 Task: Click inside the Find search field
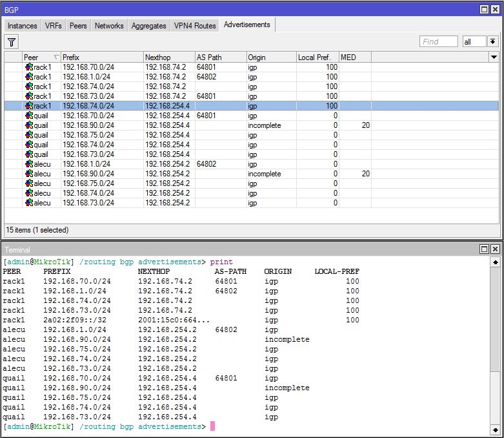pos(439,41)
